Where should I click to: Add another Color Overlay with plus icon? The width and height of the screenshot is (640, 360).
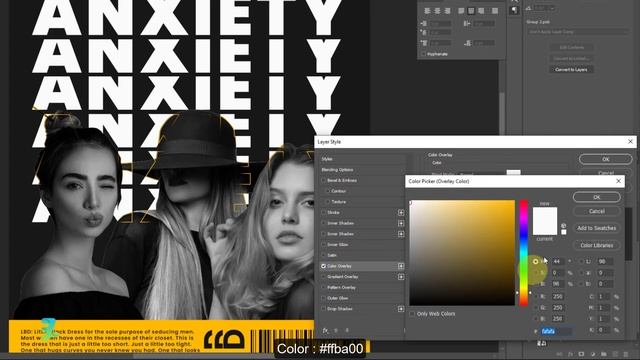click(x=401, y=266)
